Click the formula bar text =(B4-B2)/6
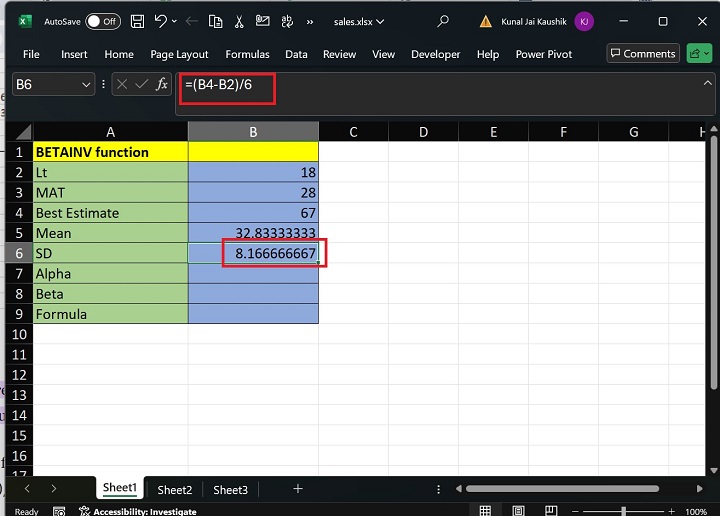This screenshot has width=720, height=516. [219, 84]
